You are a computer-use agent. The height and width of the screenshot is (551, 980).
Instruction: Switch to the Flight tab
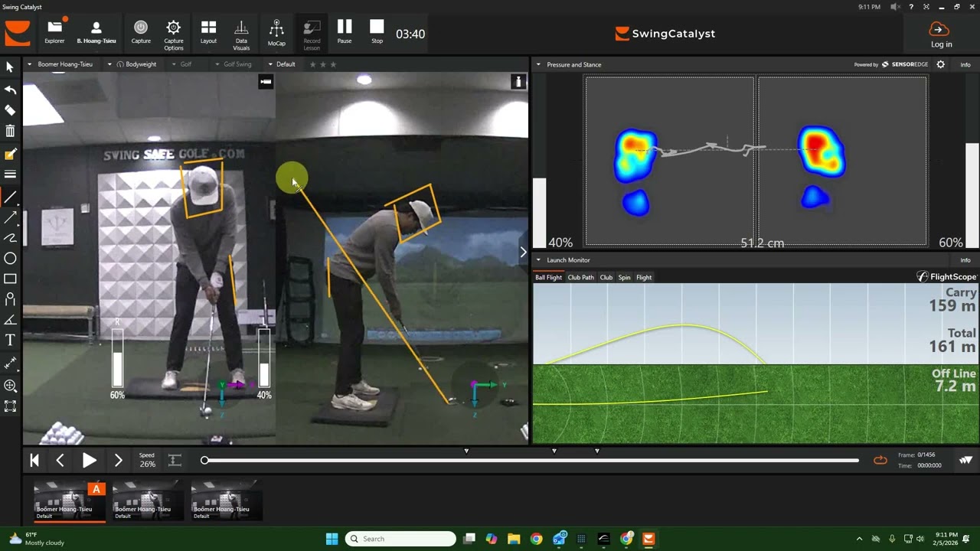(x=644, y=277)
